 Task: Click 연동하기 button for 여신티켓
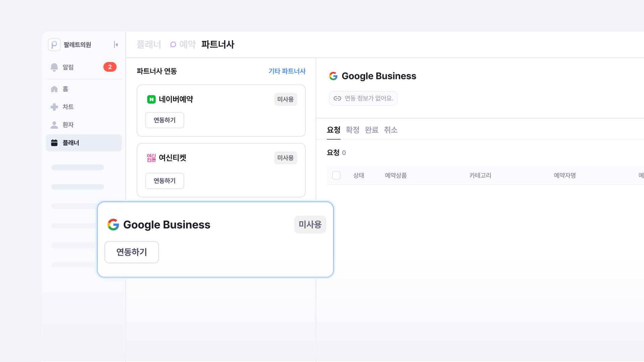(x=164, y=181)
